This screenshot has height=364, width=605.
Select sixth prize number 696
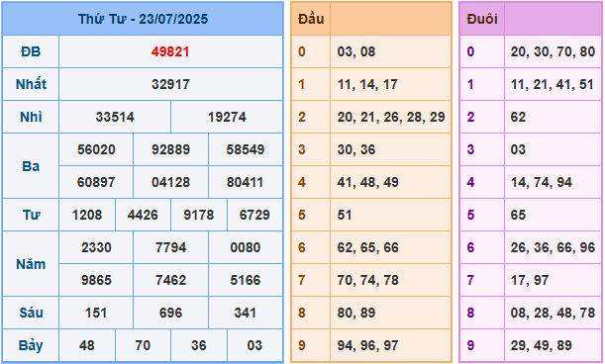click(x=170, y=313)
